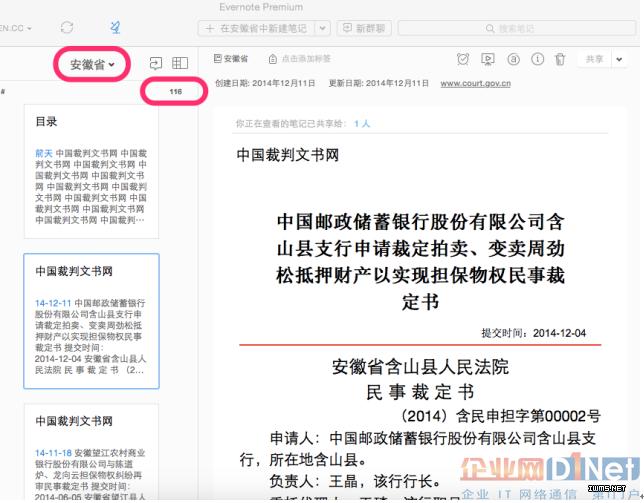Screen dimensions: 644x503
Task: Click the annotate note icon
Action: pyautogui.click(x=513, y=60)
